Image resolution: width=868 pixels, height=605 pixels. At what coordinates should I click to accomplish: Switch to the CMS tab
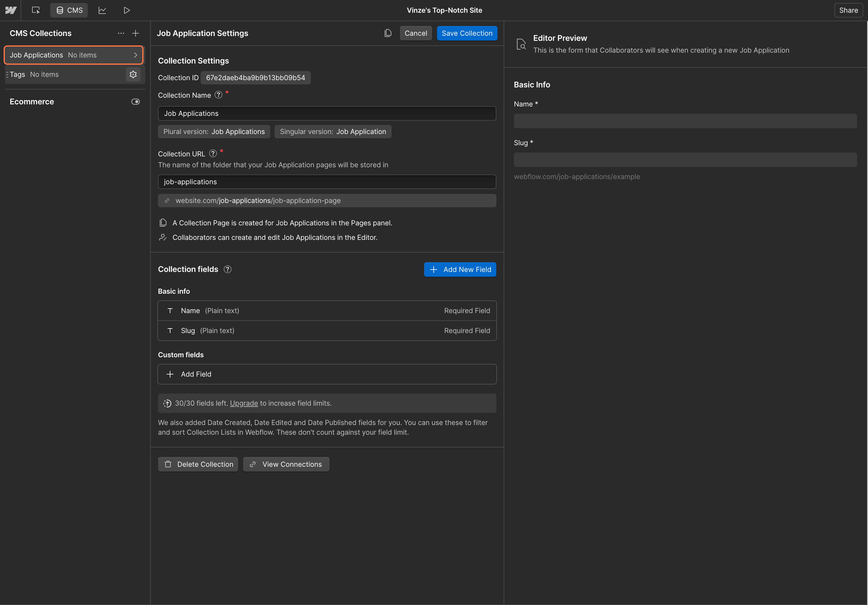pos(69,10)
